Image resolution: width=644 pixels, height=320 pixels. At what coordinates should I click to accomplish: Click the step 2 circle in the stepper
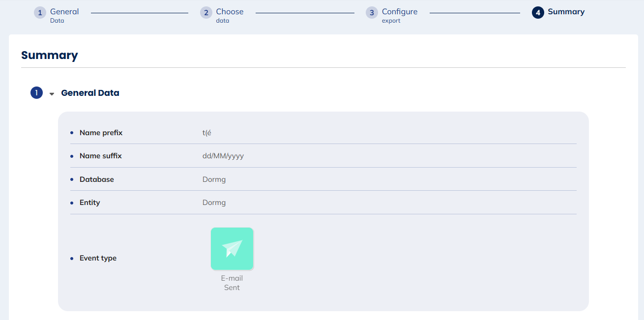(206, 13)
